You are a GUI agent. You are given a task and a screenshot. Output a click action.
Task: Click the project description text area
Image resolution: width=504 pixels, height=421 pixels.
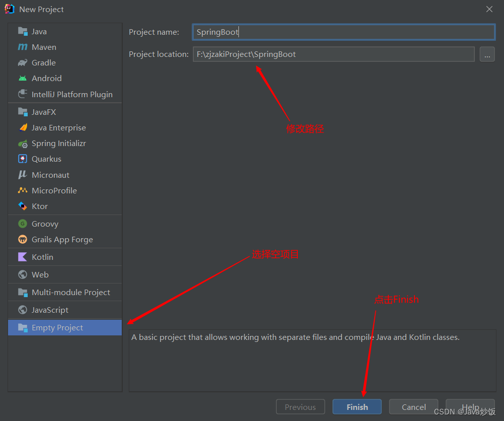(312, 361)
